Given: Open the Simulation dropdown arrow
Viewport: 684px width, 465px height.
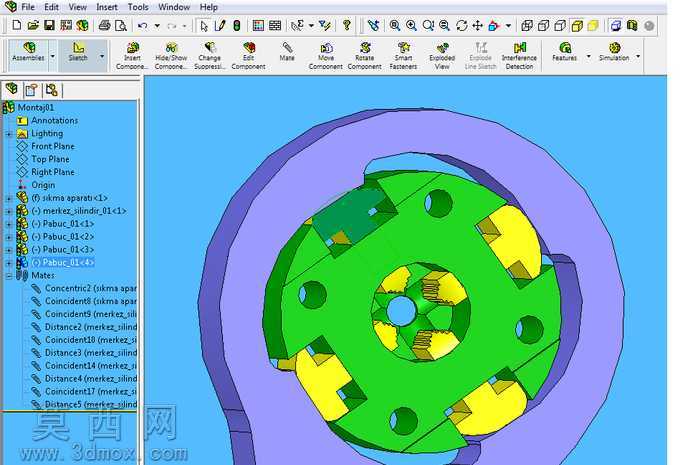Looking at the screenshot, I should [638, 56].
